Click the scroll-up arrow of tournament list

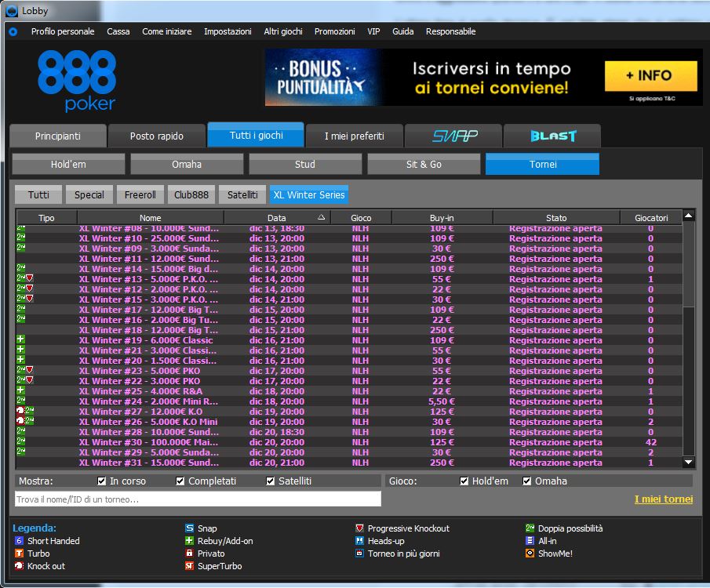click(688, 216)
